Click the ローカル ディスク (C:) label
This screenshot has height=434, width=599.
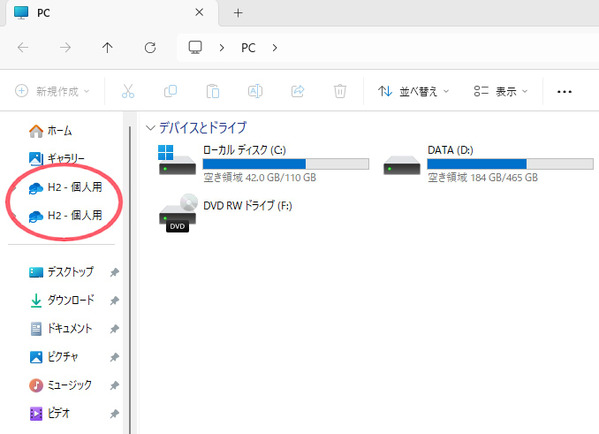tap(244, 150)
